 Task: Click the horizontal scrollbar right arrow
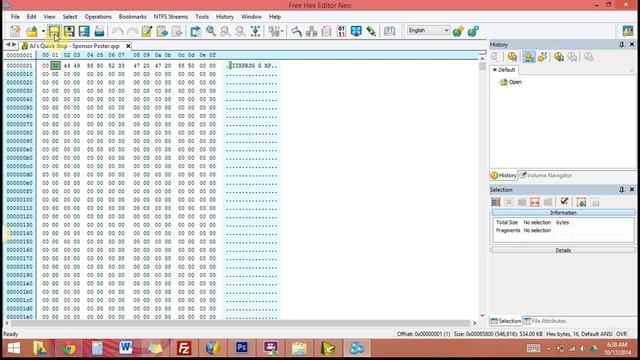(x=474, y=323)
